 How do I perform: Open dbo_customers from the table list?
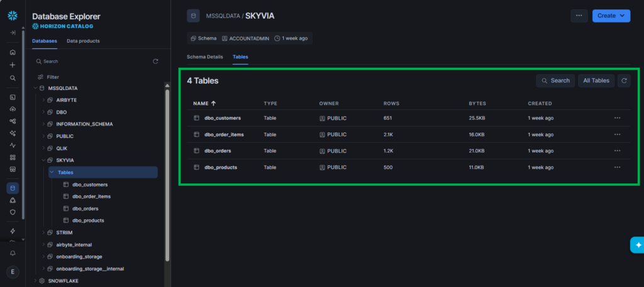[x=223, y=118]
